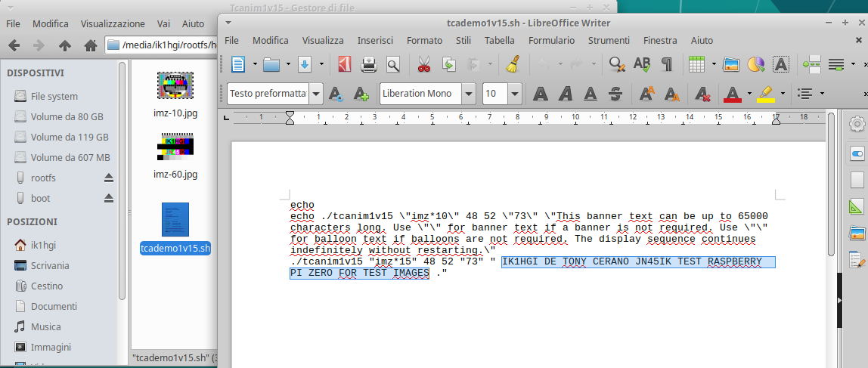Eject rootfs device in file manager
The image size is (868, 368).
(x=109, y=178)
